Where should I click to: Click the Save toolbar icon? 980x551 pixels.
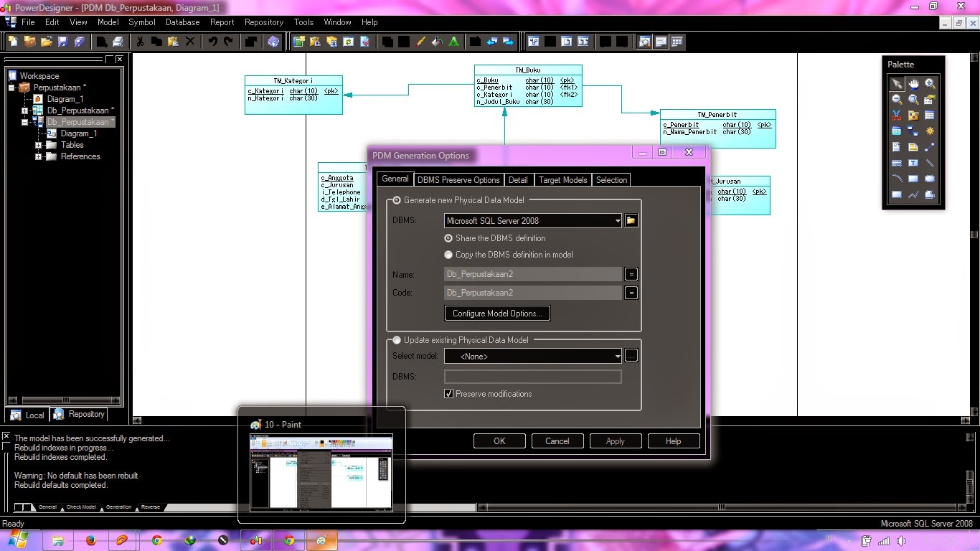(x=62, y=41)
